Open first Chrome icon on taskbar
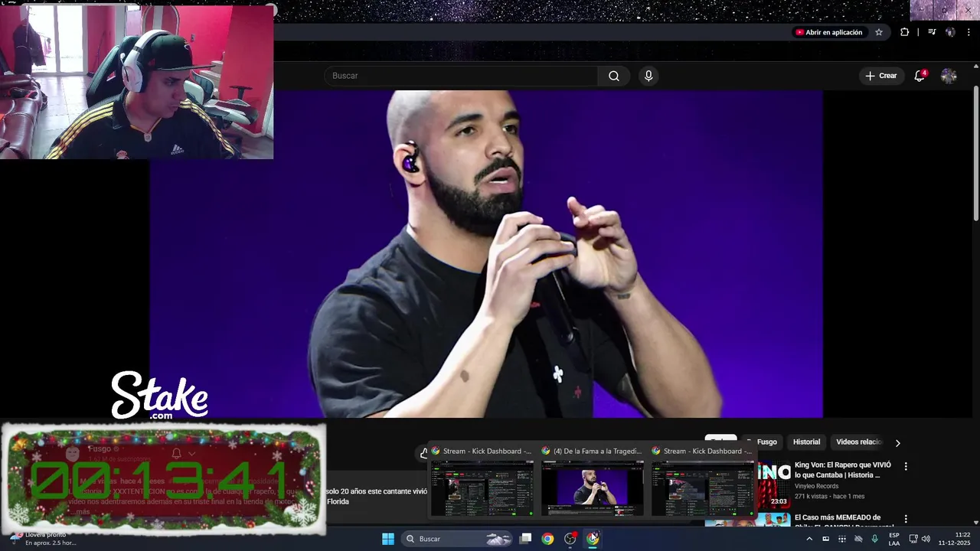This screenshot has height=551, width=980. pyautogui.click(x=547, y=539)
